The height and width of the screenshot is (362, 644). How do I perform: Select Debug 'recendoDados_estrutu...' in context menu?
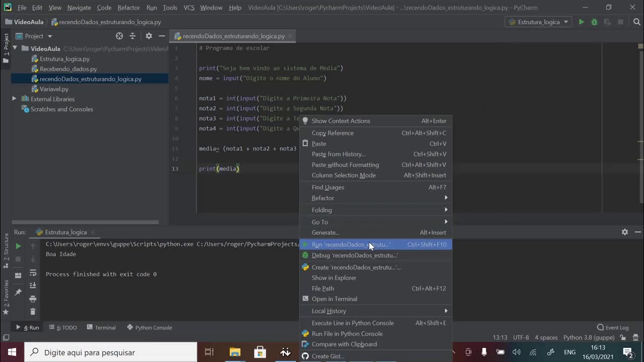pyautogui.click(x=376, y=255)
